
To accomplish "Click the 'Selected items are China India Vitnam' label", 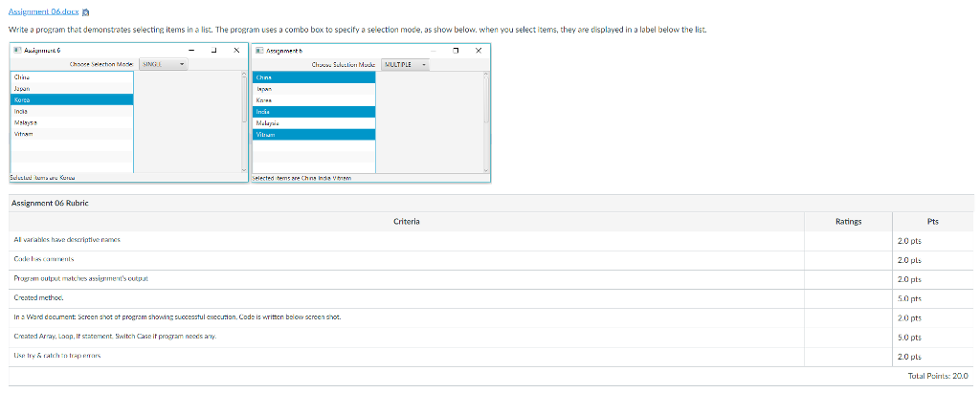I will click(x=301, y=178).
